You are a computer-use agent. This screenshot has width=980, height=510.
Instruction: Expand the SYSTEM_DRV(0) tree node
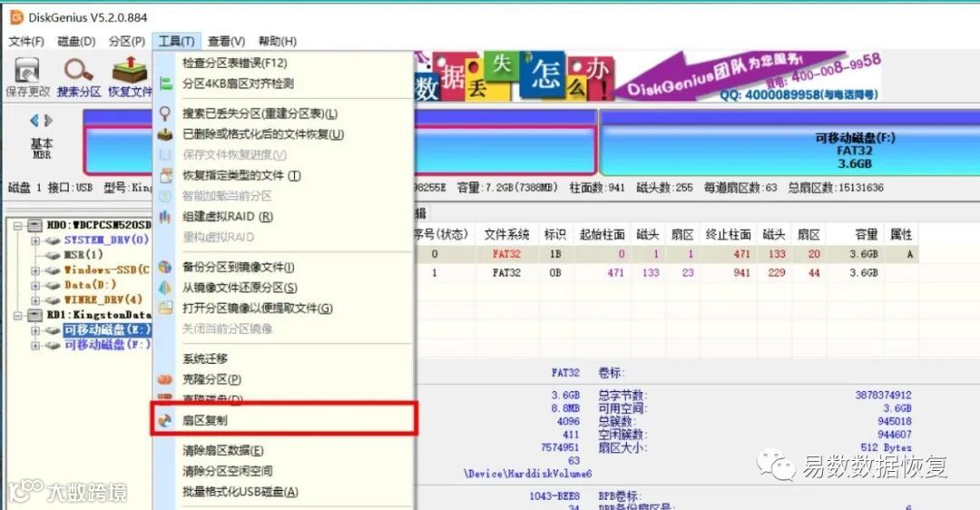point(35,240)
